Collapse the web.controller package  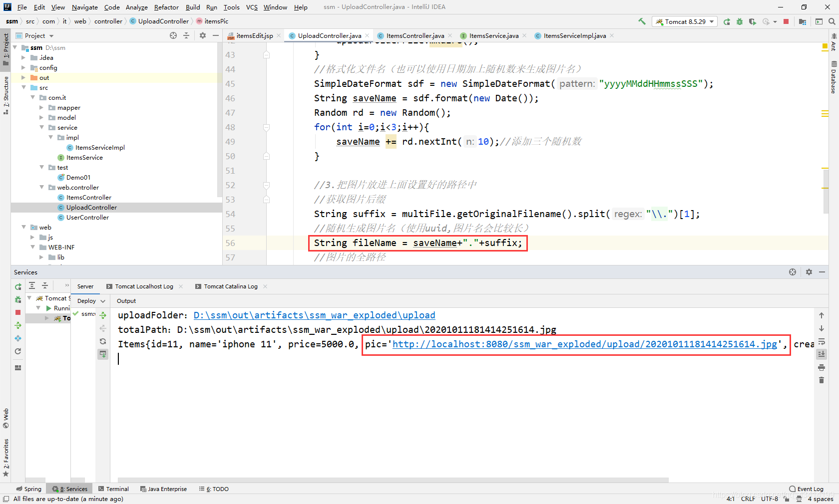coord(41,188)
